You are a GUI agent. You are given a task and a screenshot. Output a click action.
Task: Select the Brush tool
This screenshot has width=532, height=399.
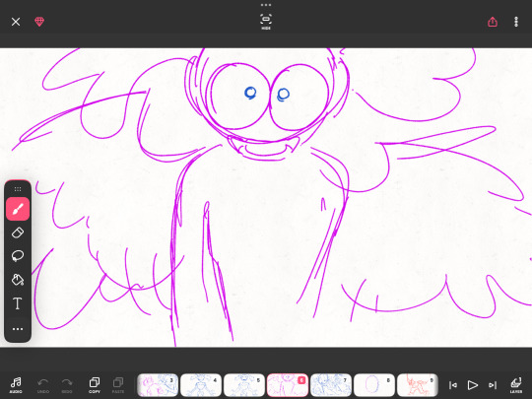[x=18, y=209]
